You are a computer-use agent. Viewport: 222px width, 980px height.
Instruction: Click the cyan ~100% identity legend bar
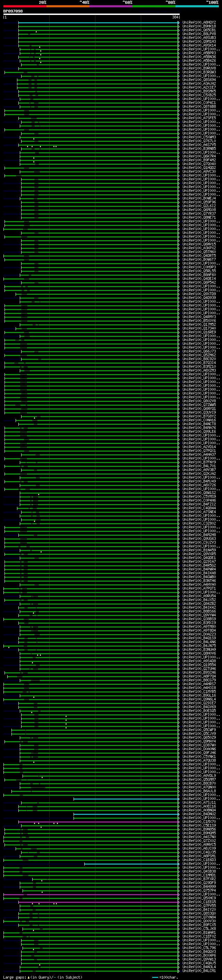point(197,6)
